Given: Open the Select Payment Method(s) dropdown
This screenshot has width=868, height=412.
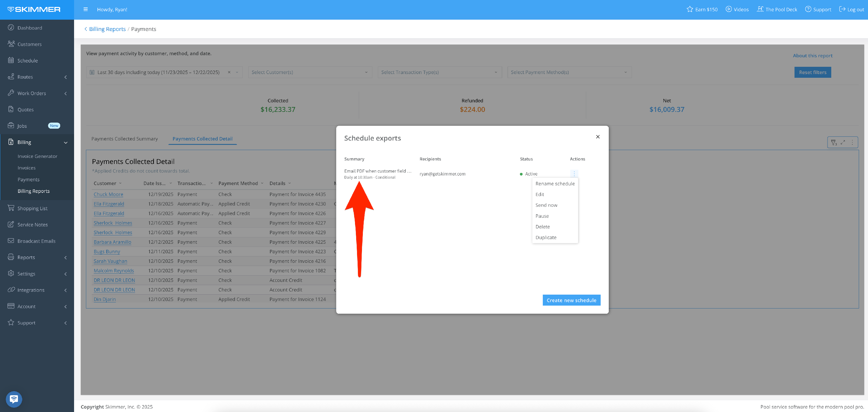Looking at the screenshot, I should 569,72.
